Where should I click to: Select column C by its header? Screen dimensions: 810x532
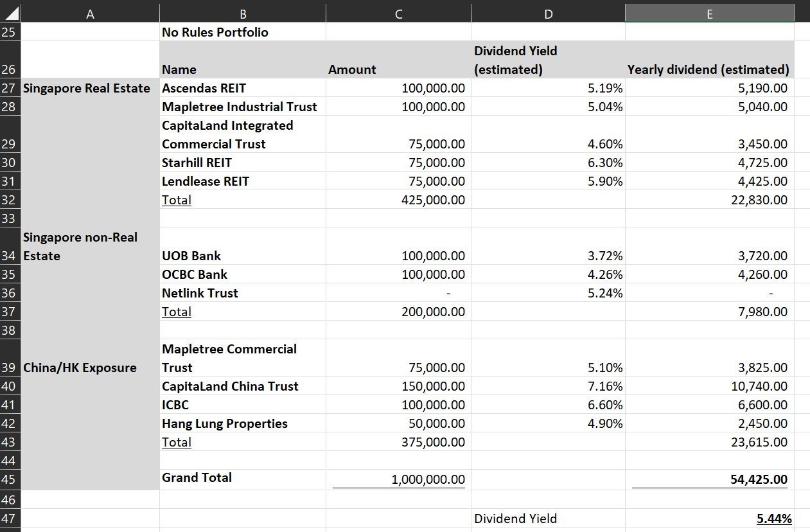[399, 13]
